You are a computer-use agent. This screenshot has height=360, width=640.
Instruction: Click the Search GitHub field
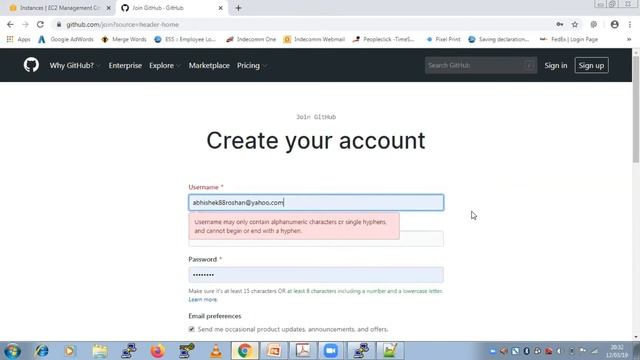(481, 65)
